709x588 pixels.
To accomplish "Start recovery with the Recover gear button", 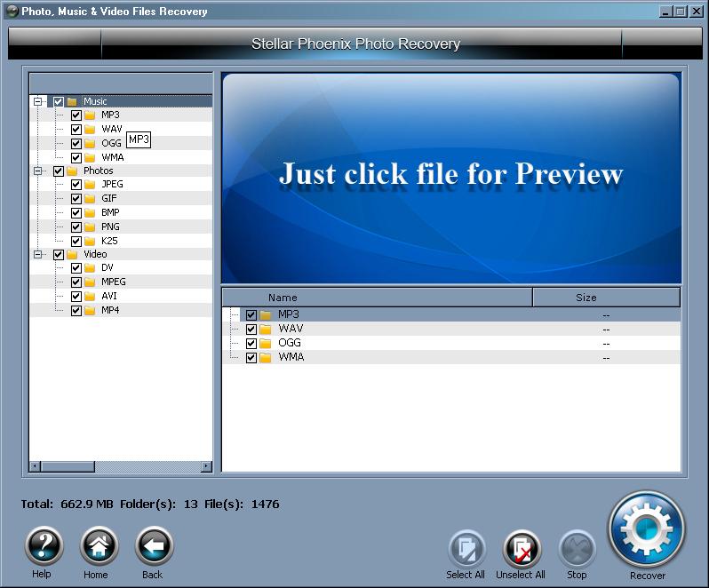I will [647, 529].
